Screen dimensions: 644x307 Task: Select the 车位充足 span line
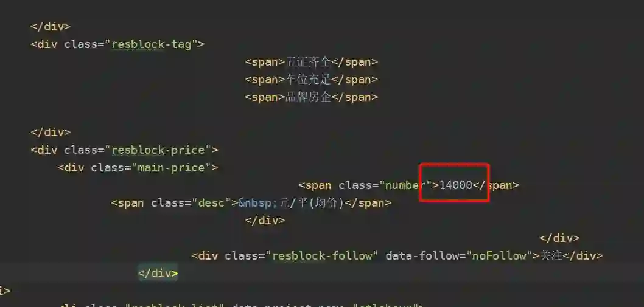(x=311, y=80)
